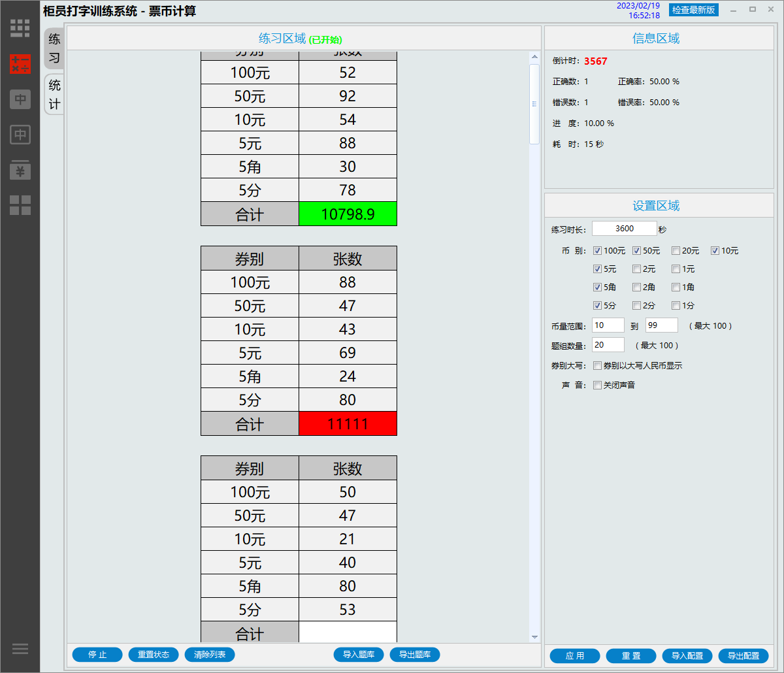The height and width of the screenshot is (673, 784).
Task: Switch to the 练习 tab
Action: [54, 48]
